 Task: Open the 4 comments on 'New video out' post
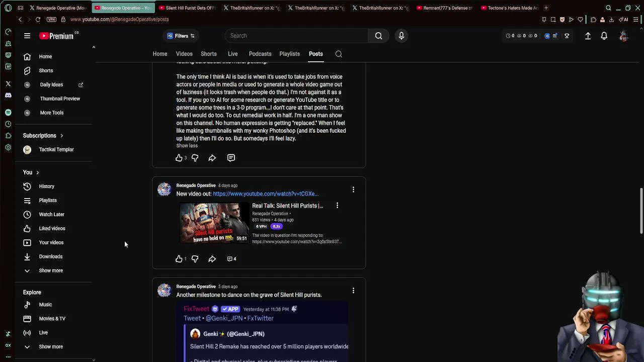pyautogui.click(x=231, y=259)
